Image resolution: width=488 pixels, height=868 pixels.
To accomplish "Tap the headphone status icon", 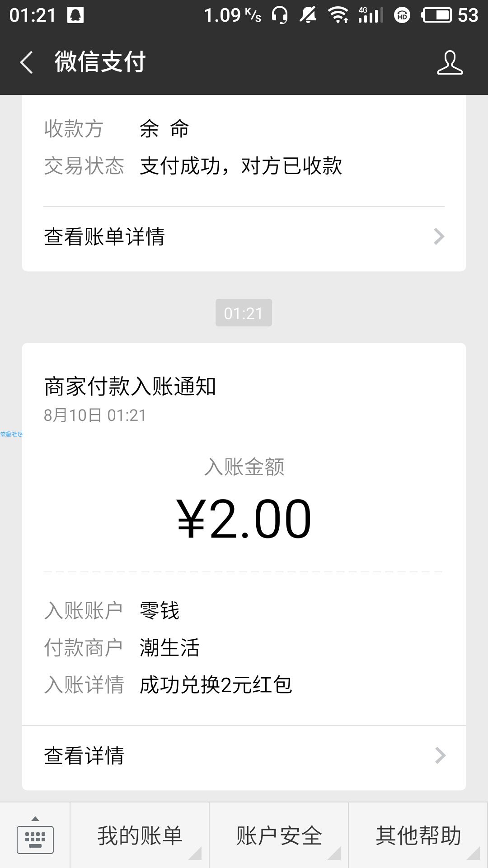I will click(280, 15).
